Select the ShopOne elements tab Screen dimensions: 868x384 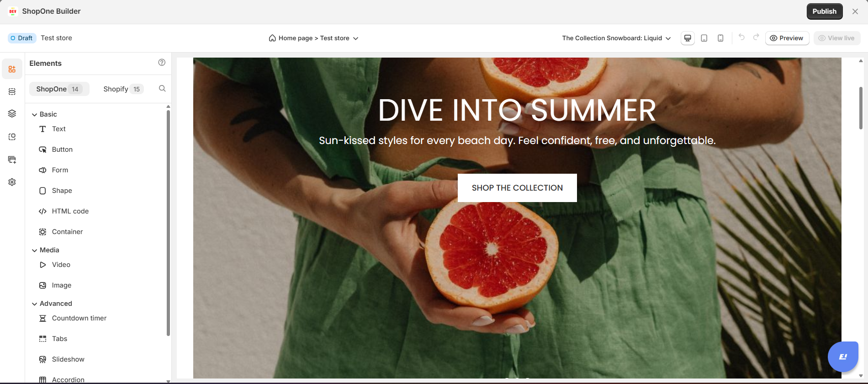tap(59, 89)
